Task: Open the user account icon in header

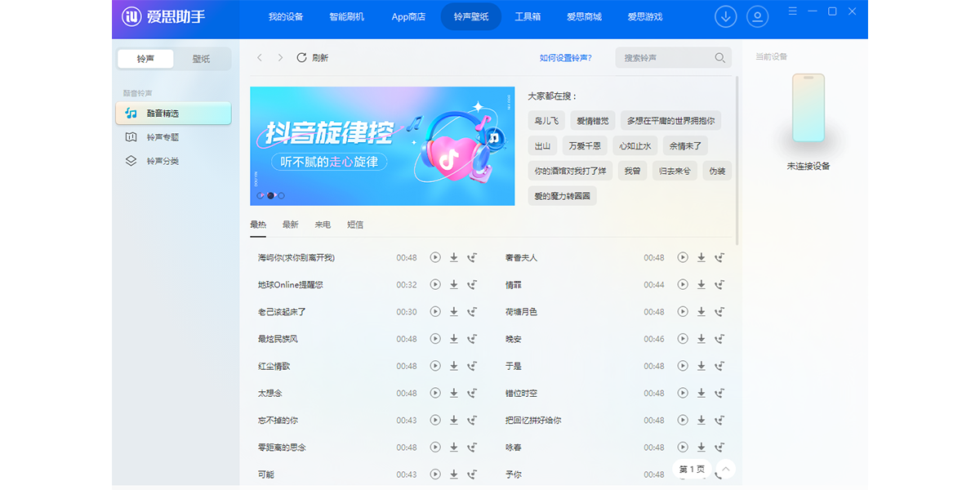Action: point(758,16)
